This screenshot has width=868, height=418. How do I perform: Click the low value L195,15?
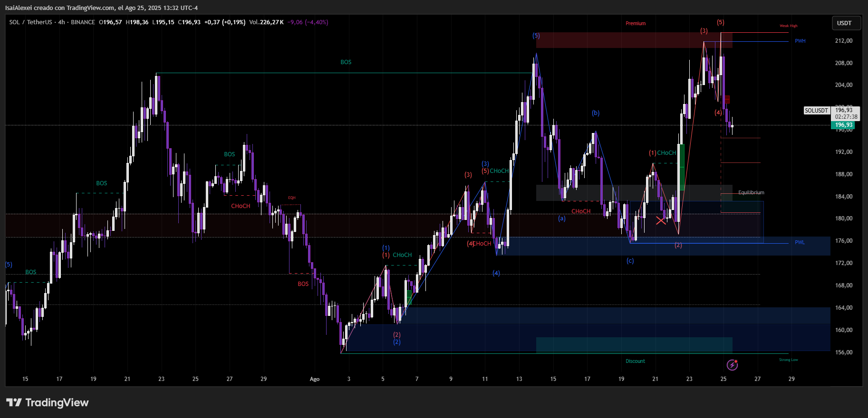163,22
